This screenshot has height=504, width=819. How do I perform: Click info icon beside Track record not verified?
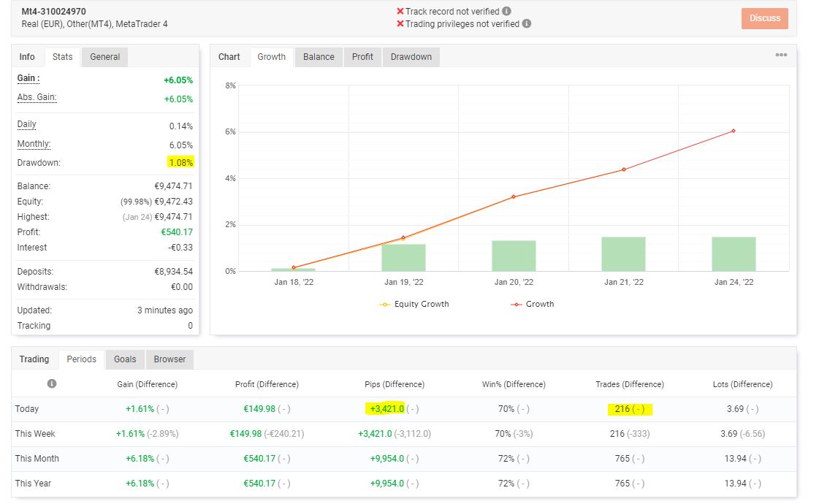(x=507, y=12)
